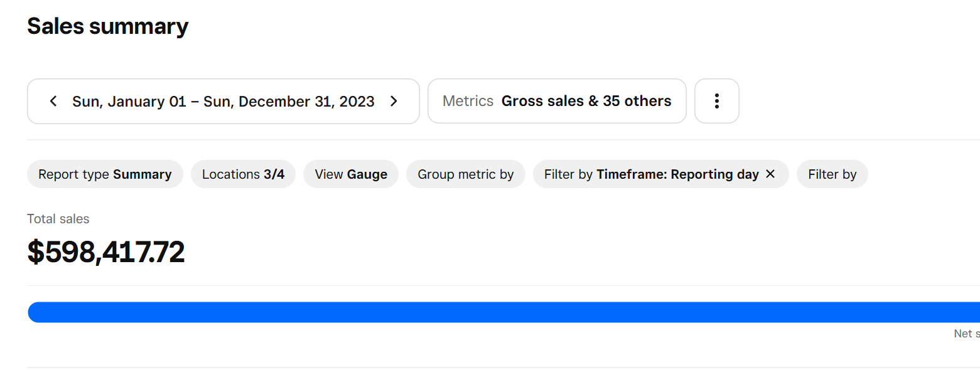Select the $598,417.72 total sales figure
The height and width of the screenshot is (370, 980).
[106, 252]
